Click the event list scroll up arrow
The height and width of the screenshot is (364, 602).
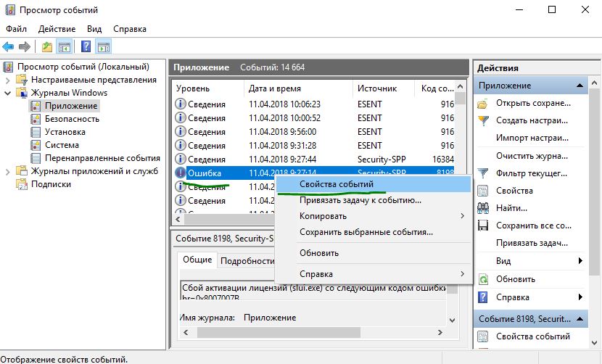click(461, 86)
